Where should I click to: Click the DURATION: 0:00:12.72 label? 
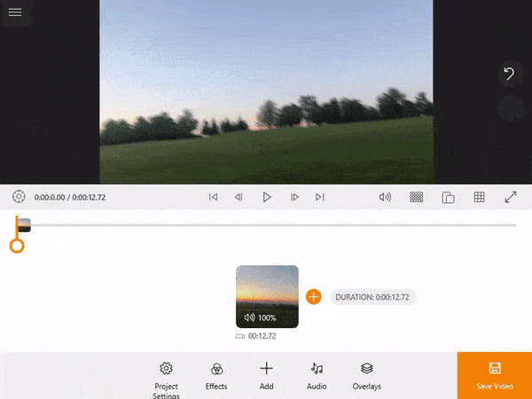coord(372,297)
